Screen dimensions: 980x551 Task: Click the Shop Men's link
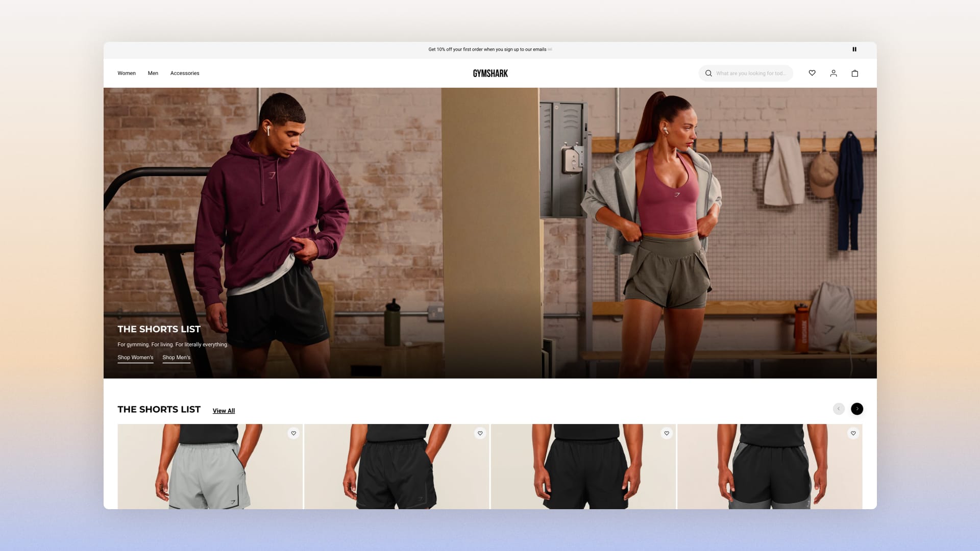176,357
